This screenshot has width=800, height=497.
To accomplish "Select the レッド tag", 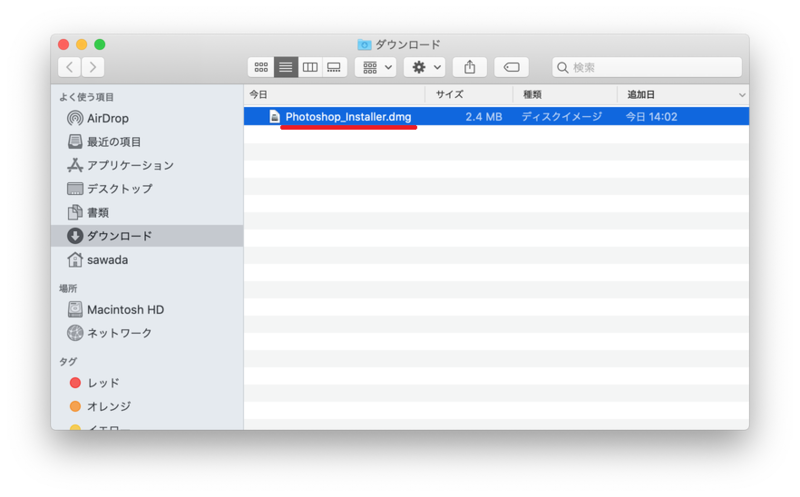I will tap(147, 383).
